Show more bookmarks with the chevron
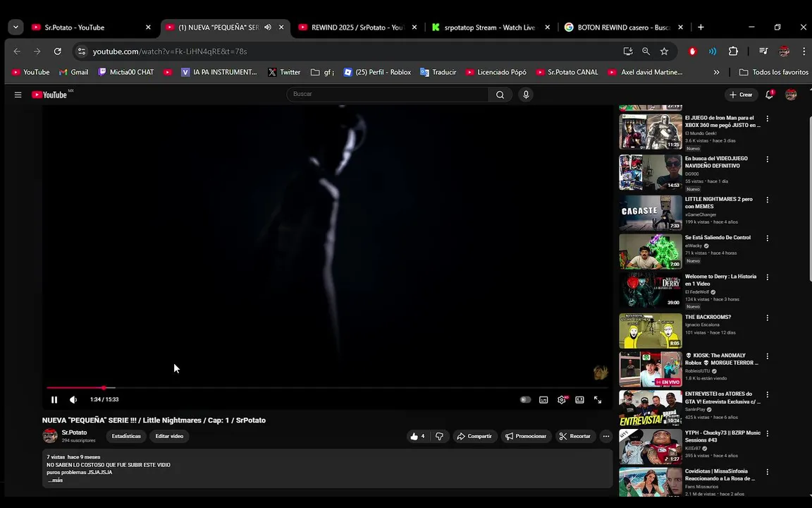The width and height of the screenshot is (812, 508). tap(717, 73)
